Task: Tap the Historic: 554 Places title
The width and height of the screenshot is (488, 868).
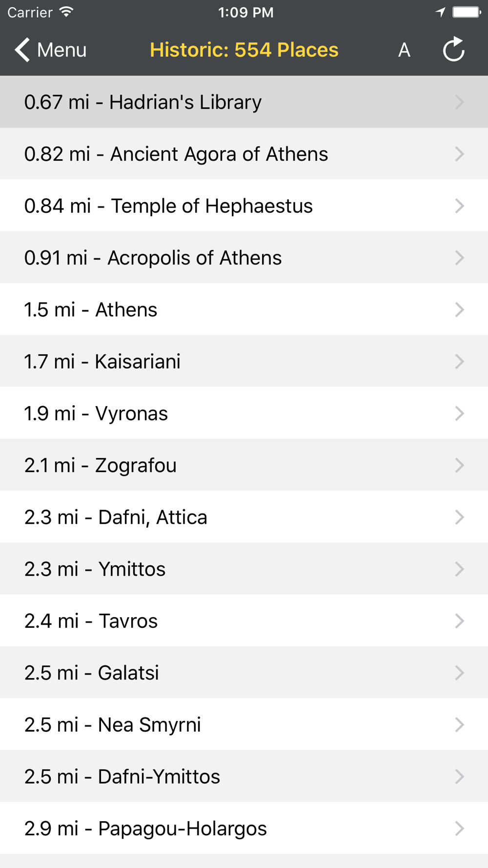Action: pyautogui.click(x=244, y=50)
